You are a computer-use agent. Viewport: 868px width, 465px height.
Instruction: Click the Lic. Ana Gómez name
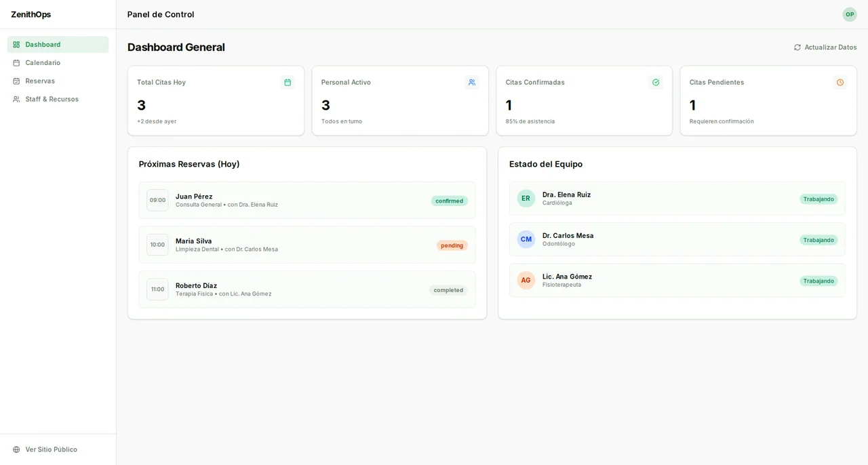(568, 277)
